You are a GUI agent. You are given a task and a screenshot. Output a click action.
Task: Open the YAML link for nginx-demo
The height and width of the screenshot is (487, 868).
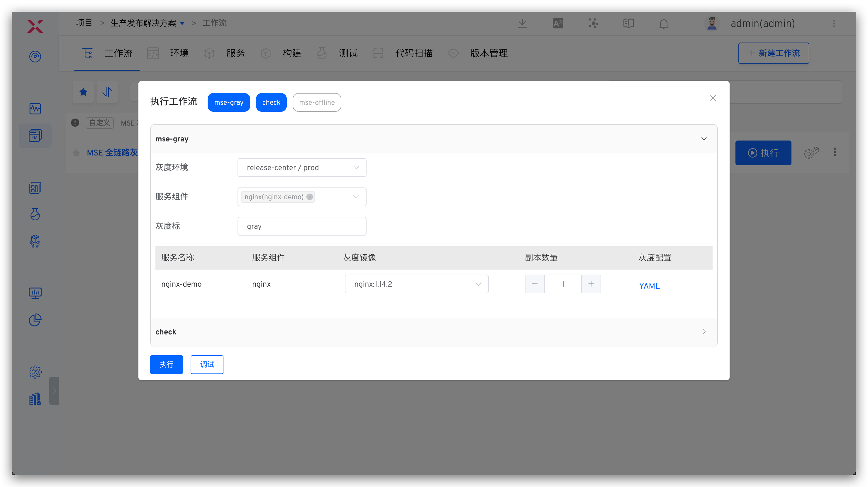650,285
